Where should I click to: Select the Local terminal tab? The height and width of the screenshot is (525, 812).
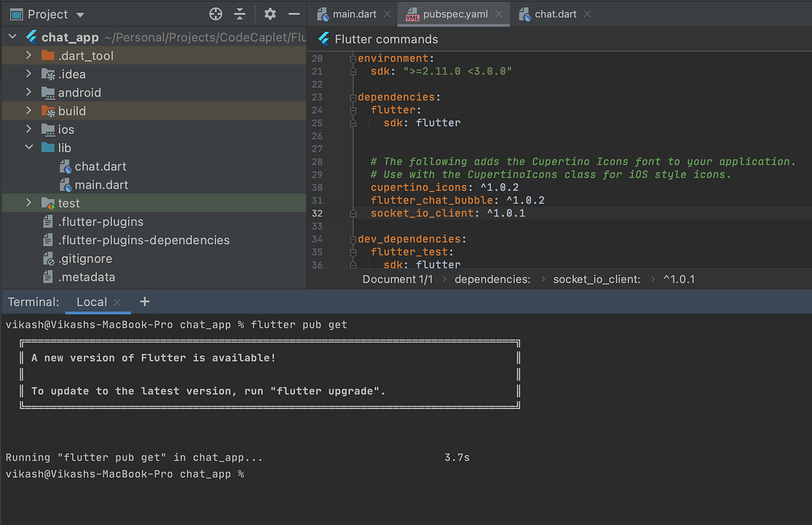[91, 302]
